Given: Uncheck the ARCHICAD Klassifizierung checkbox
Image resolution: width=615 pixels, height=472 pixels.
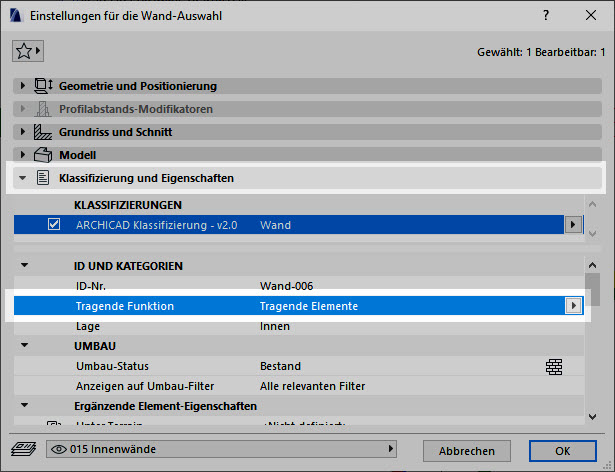Looking at the screenshot, I should [55, 225].
